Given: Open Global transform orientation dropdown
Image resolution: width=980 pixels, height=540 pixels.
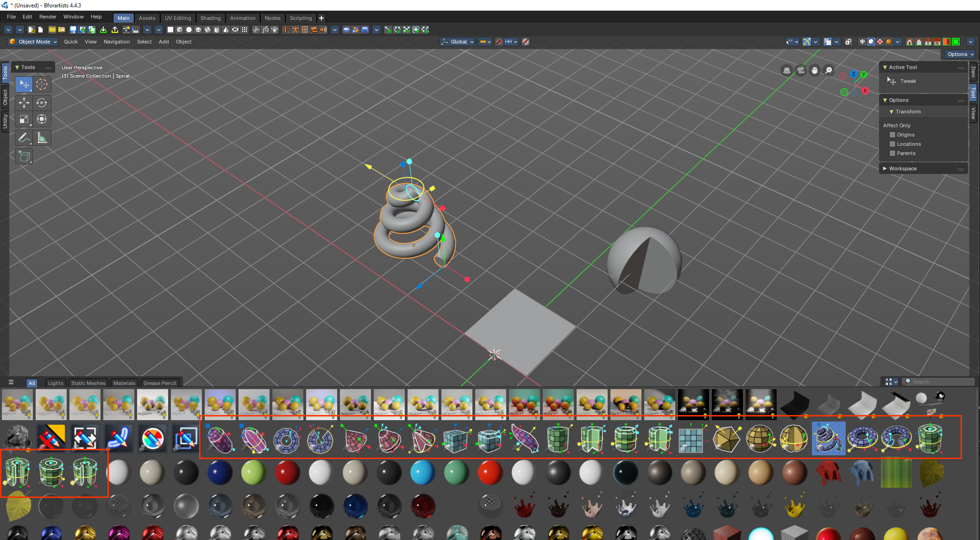Looking at the screenshot, I should point(458,42).
